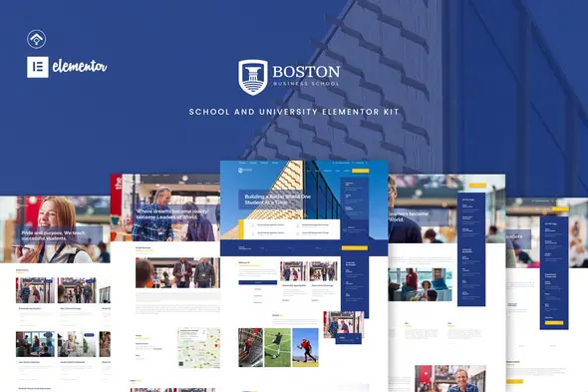Click the yellow header button on the right-center mockup
The height and width of the screenshot is (392, 588).
(477, 186)
